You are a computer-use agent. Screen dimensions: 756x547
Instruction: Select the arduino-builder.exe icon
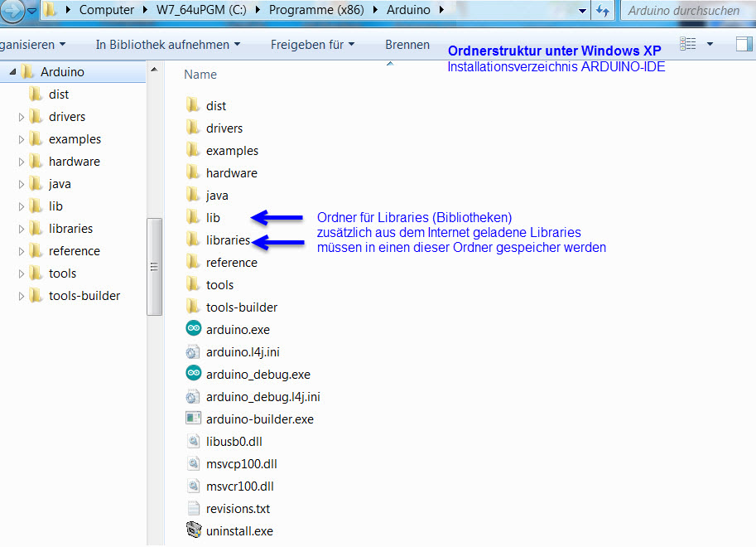(193, 418)
